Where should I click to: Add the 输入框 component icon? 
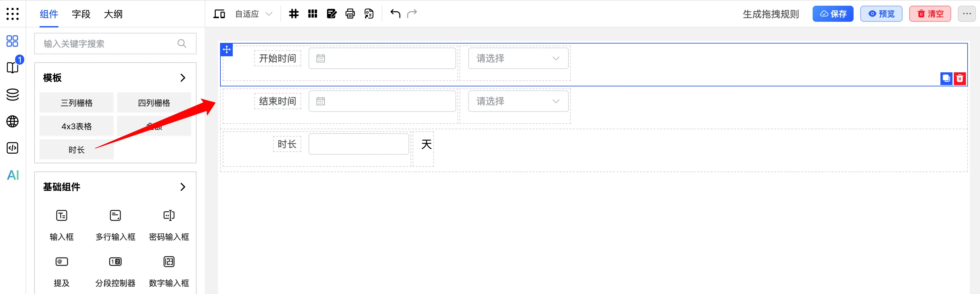coord(62,215)
